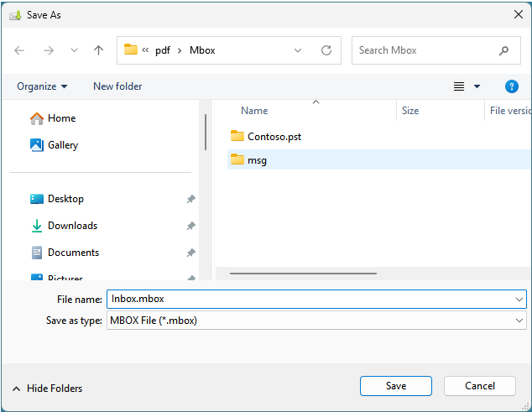
Task: Expand the File name history dropdown
Action: (x=519, y=299)
